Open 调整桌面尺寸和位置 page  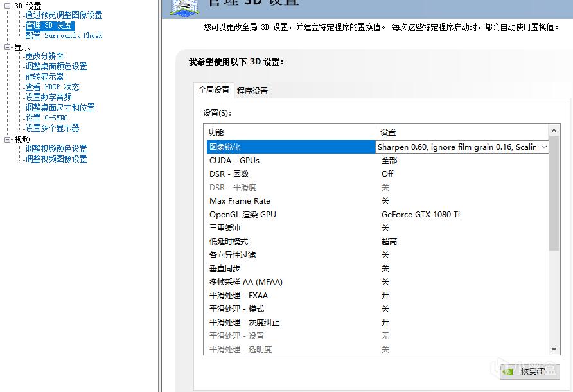pos(60,107)
